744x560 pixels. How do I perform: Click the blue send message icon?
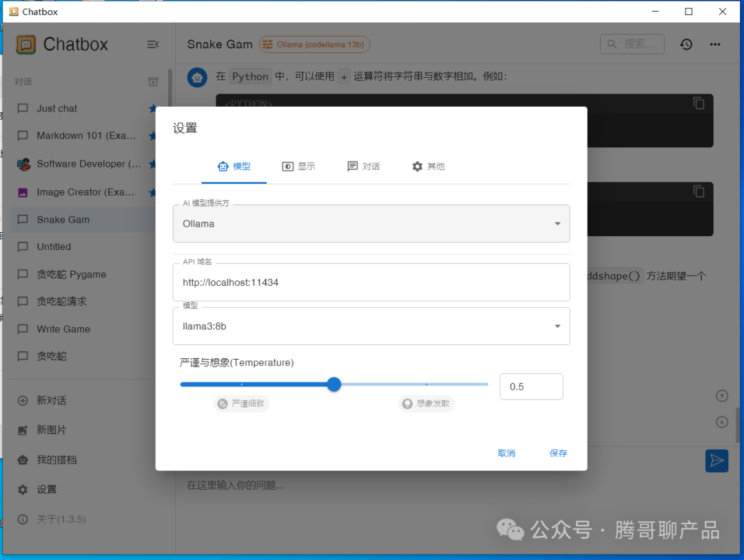(716, 460)
